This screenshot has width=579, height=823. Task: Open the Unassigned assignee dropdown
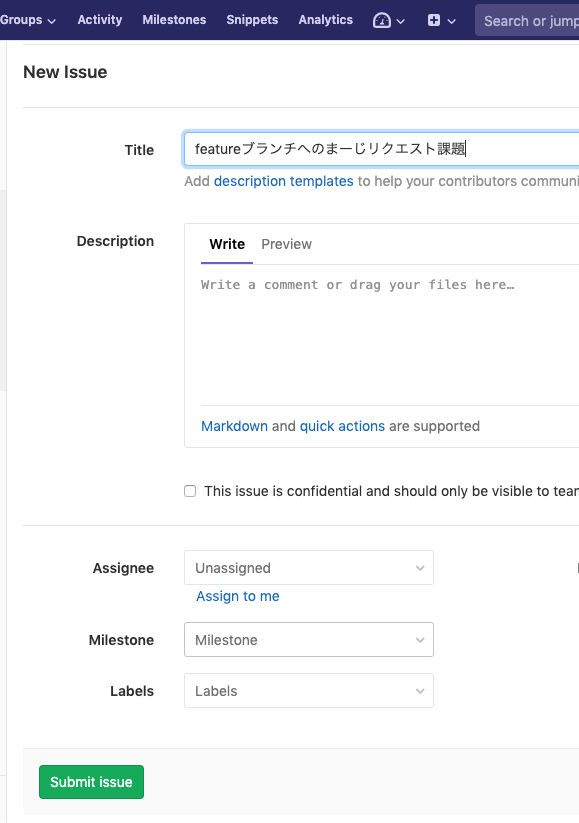[309, 567]
